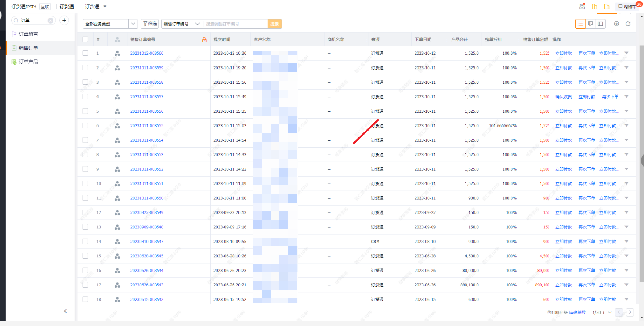Screen dimensions: 644x326
Task: Check the row 15 checkbox for 20230628-003545
Action: 85,256
